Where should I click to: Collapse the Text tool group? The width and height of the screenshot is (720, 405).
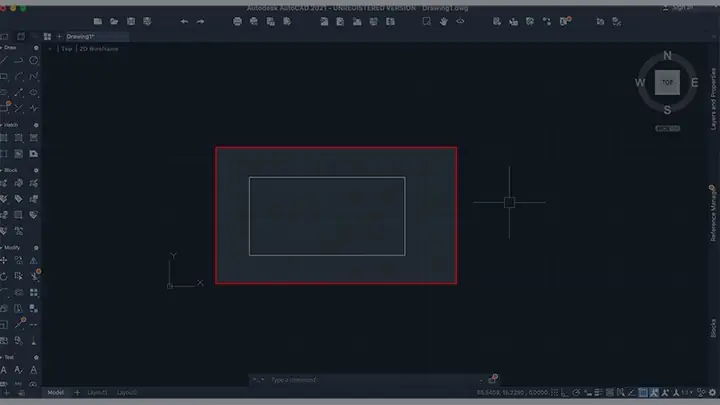(x=1, y=357)
